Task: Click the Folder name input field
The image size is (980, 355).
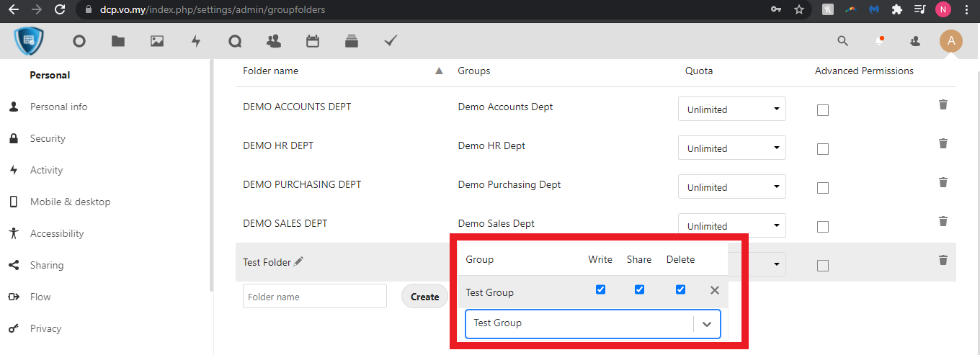Action: point(314,297)
